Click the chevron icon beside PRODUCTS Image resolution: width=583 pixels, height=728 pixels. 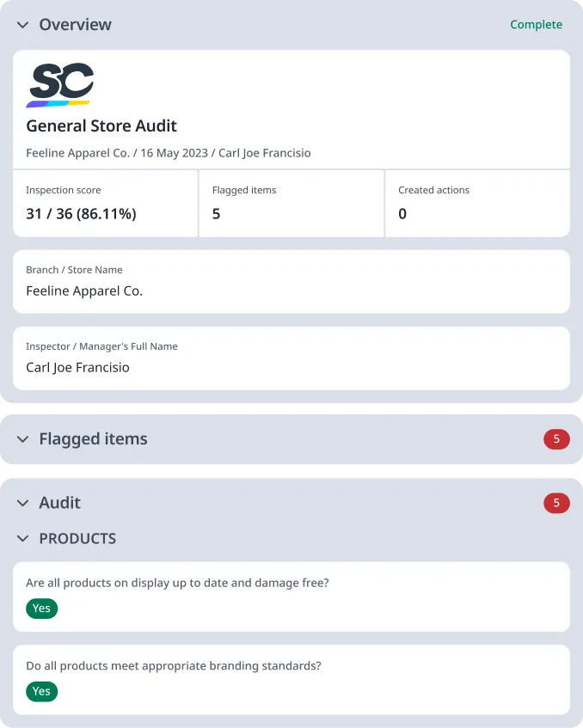point(21,539)
